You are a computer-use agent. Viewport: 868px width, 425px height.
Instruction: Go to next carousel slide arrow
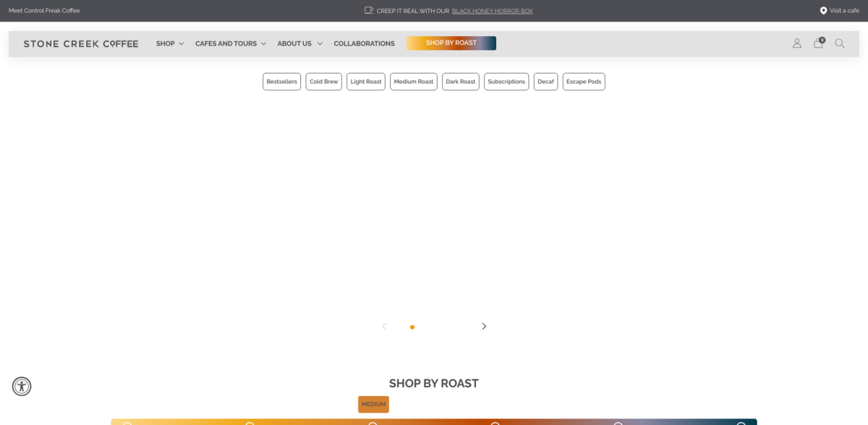pyautogui.click(x=484, y=327)
